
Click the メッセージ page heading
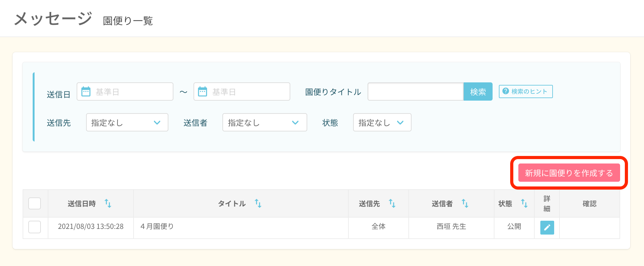(x=53, y=18)
